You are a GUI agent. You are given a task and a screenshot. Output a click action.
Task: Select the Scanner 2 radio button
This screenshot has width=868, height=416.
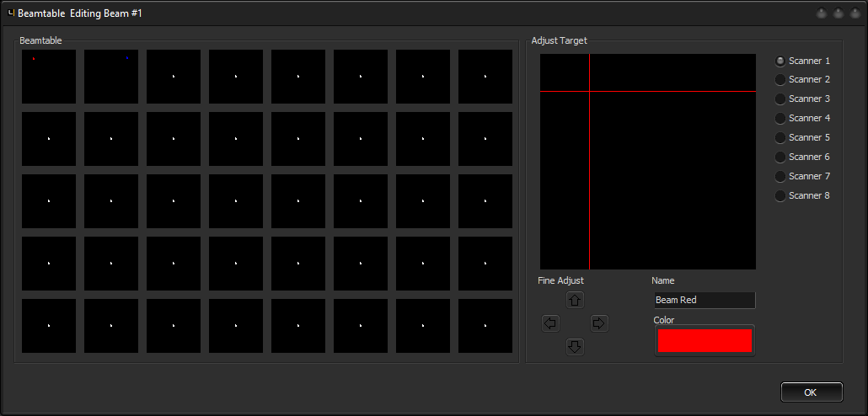[x=780, y=79]
